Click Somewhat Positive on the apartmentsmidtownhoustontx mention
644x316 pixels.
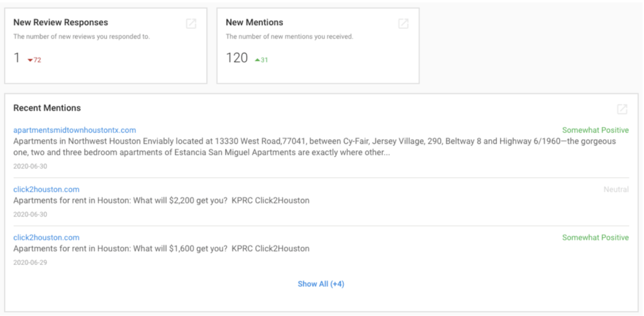(x=595, y=130)
